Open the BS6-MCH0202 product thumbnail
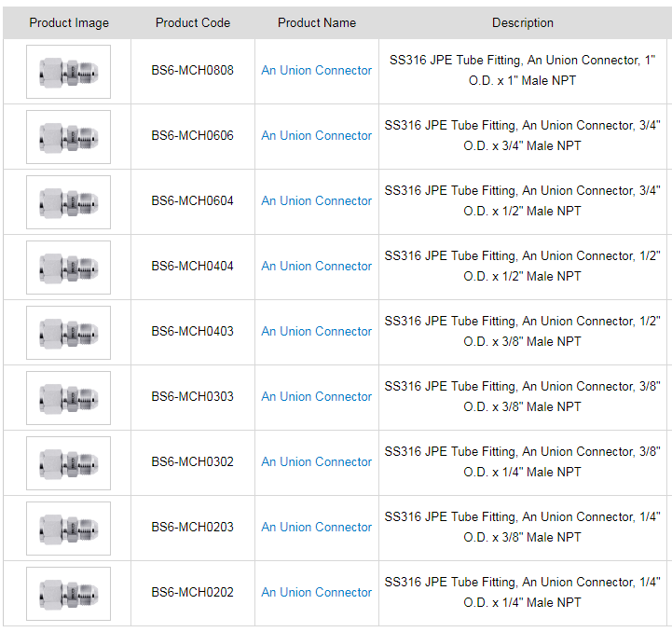 click(x=68, y=593)
